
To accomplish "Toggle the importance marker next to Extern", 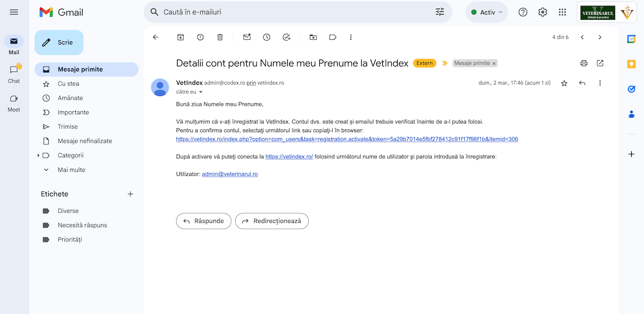I will (x=444, y=63).
